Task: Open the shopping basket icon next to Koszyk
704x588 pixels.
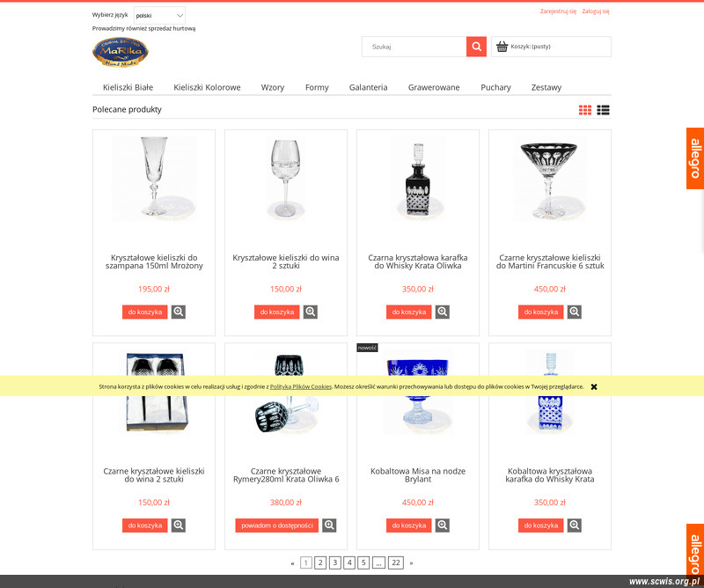Action: [502, 47]
